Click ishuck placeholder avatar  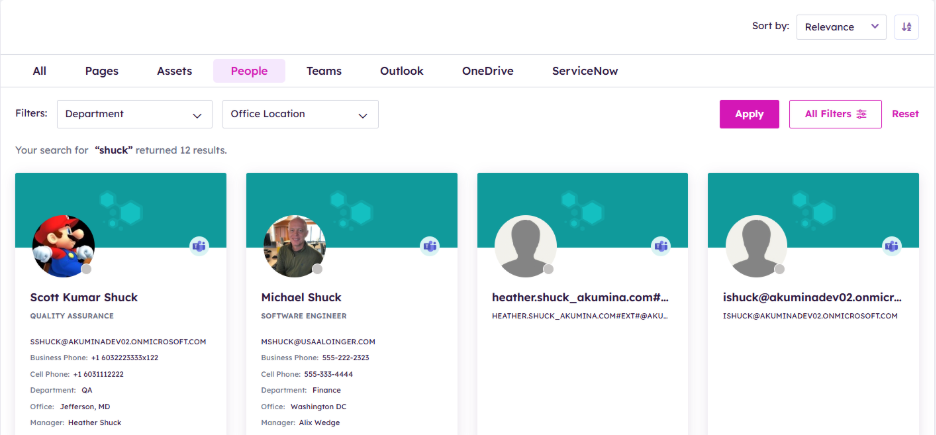756,246
